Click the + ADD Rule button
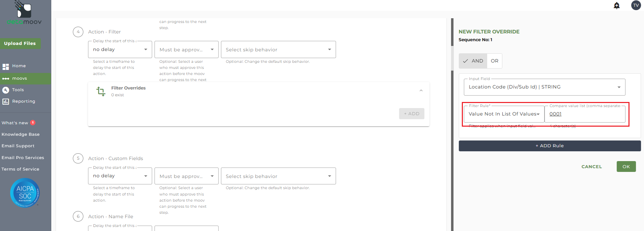Image resolution: width=644 pixels, height=231 pixels. (x=550, y=146)
